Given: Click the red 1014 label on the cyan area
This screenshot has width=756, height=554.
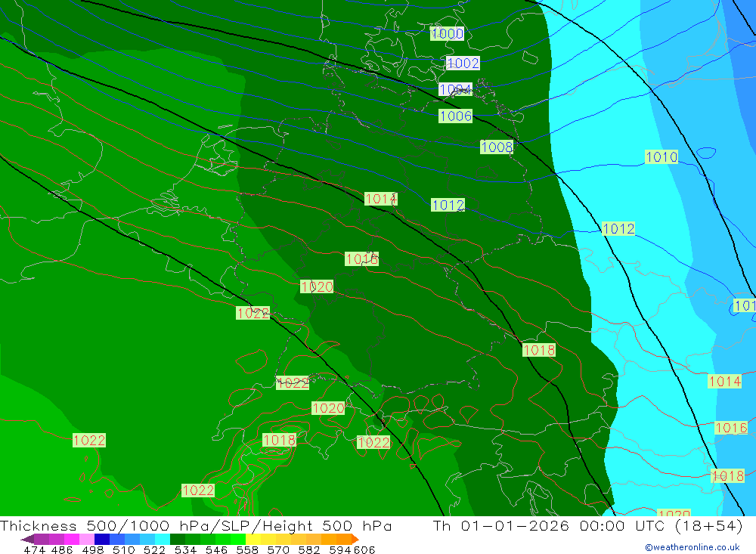Looking at the screenshot, I should point(724,382).
